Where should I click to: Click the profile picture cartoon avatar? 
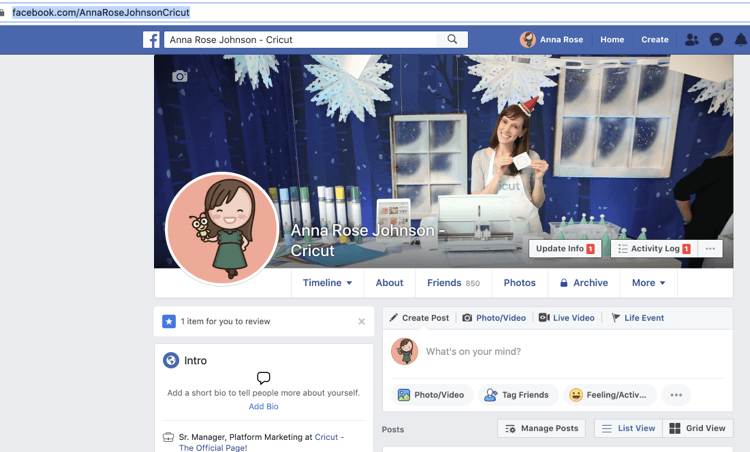pyautogui.click(x=222, y=229)
